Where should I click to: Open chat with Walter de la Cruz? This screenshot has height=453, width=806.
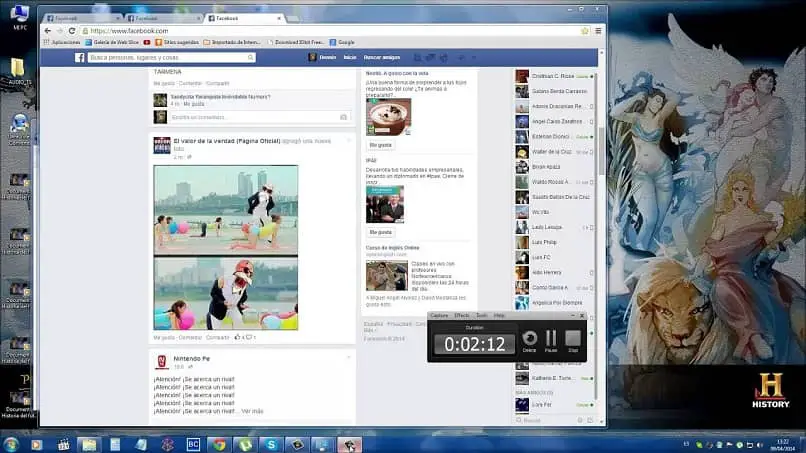(x=552, y=152)
